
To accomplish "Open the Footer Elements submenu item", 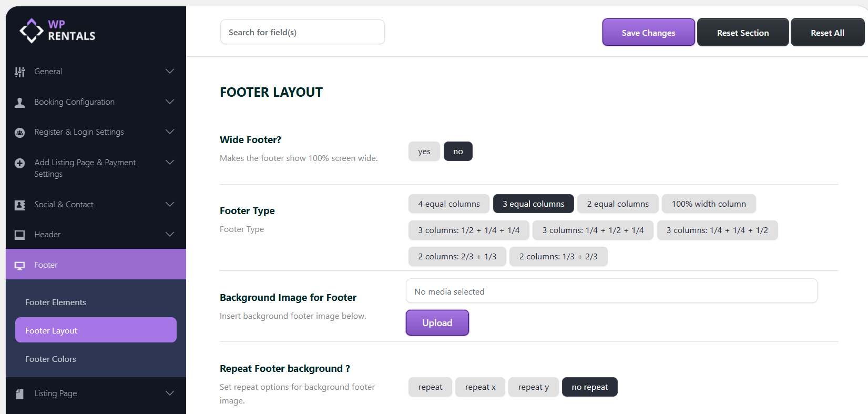I will (x=56, y=302).
